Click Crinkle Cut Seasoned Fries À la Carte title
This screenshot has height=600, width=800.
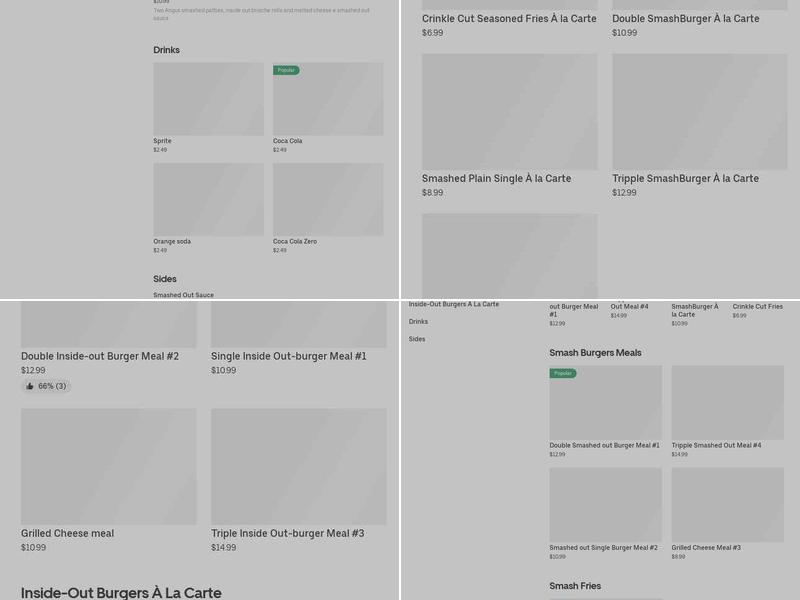(x=509, y=18)
